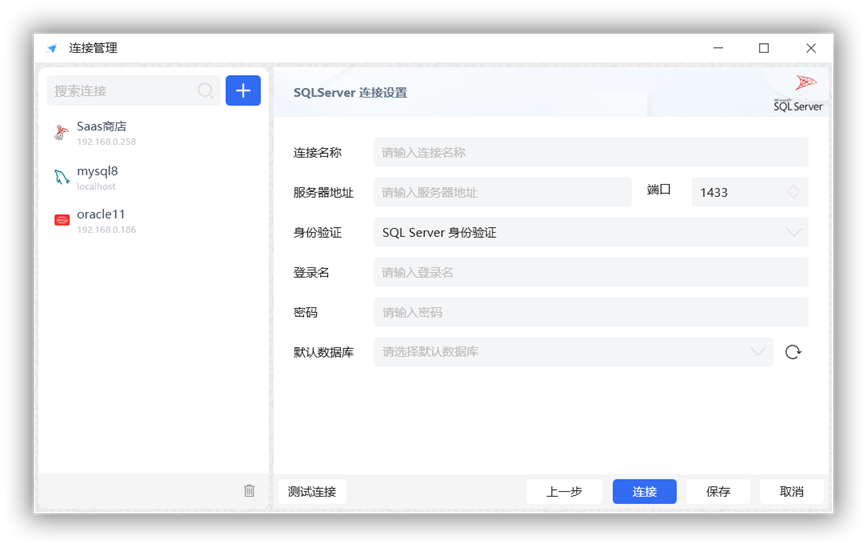Focus the 搜索连接 search field
Screen dimensions: 867x547
[133, 90]
